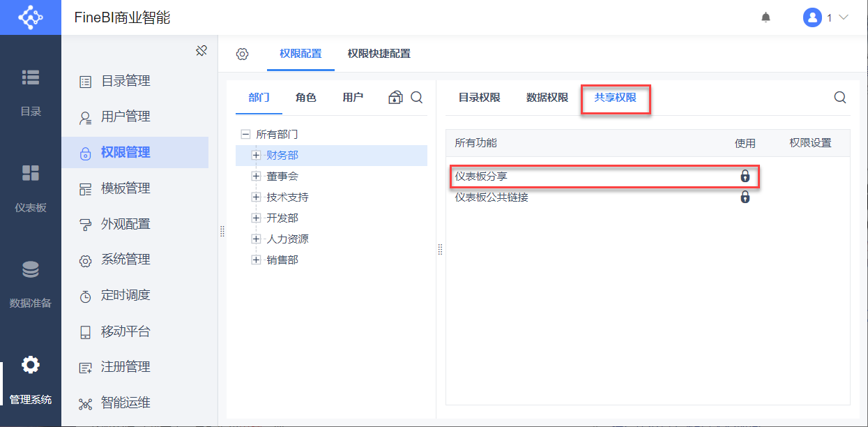The width and height of the screenshot is (868, 427).
Task: Click the gear icon beside 权限配置
Action: point(242,54)
